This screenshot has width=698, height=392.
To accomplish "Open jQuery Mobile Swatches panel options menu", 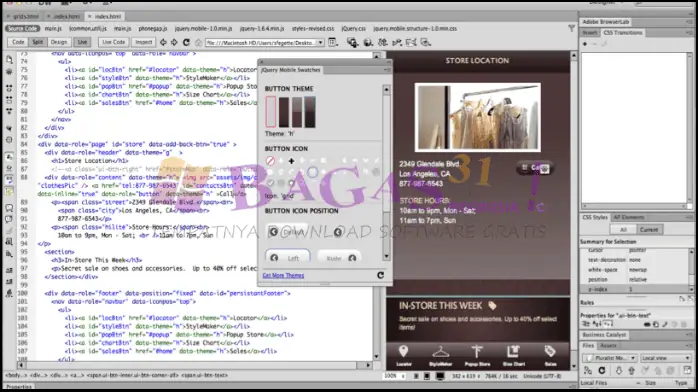I will coord(387,70).
